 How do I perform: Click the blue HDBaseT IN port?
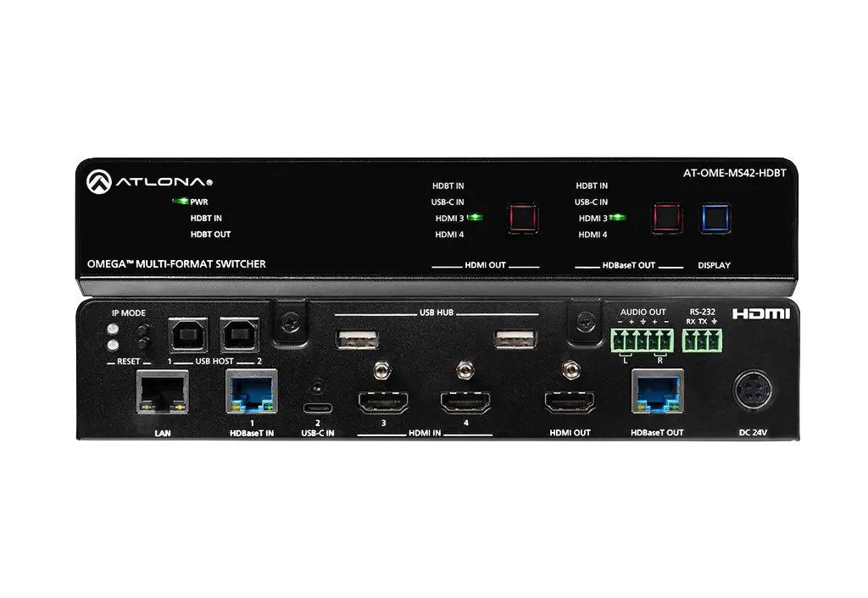click(251, 392)
